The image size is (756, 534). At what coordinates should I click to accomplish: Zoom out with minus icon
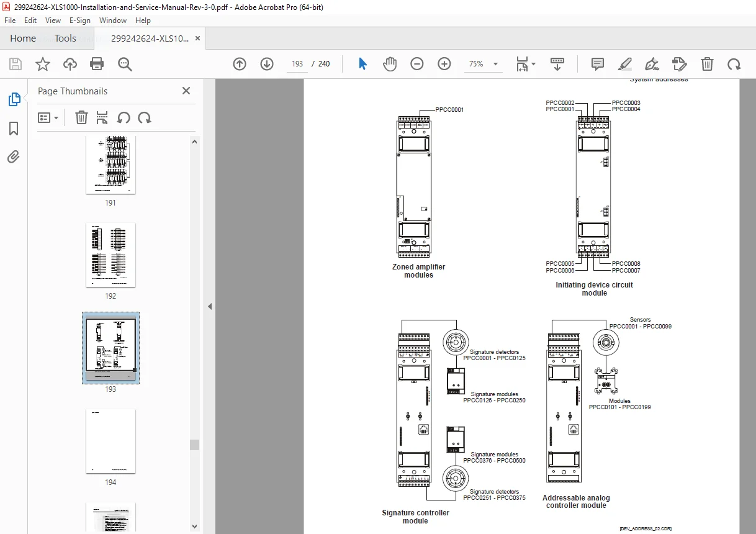pyautogui.click(x=417, y=64)
